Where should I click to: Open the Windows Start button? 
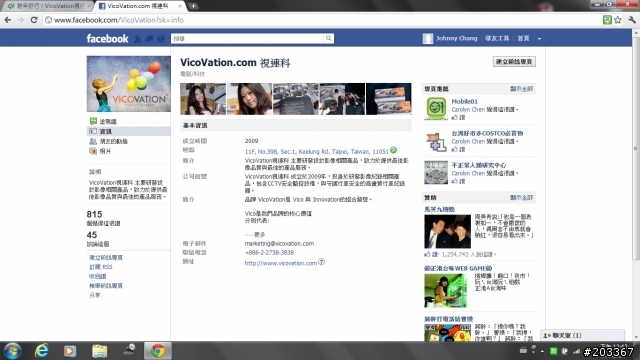click(12, 351)
